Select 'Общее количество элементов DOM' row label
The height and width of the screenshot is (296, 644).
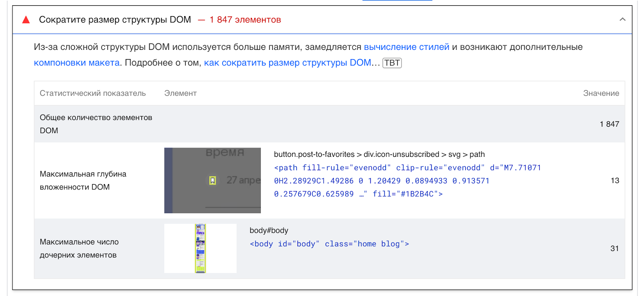pos(96,124)
